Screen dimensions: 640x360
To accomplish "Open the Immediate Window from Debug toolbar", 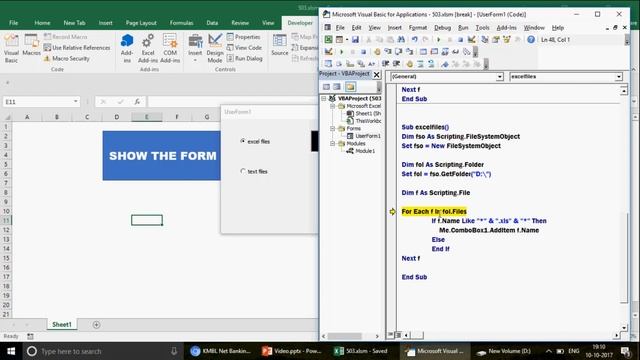I will pyautogui.click(x=434, y=52).
